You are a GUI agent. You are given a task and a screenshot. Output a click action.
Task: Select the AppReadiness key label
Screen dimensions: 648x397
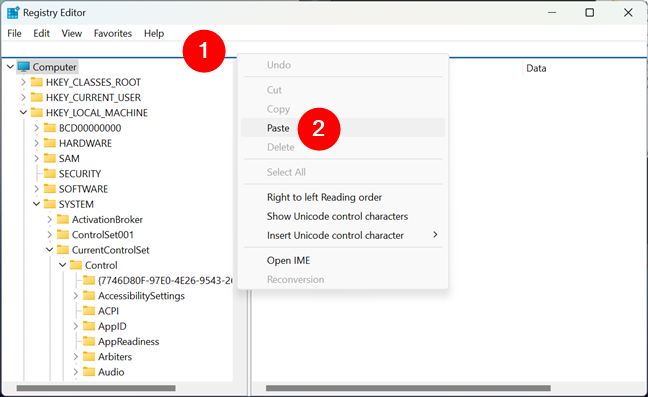[129, 342]
